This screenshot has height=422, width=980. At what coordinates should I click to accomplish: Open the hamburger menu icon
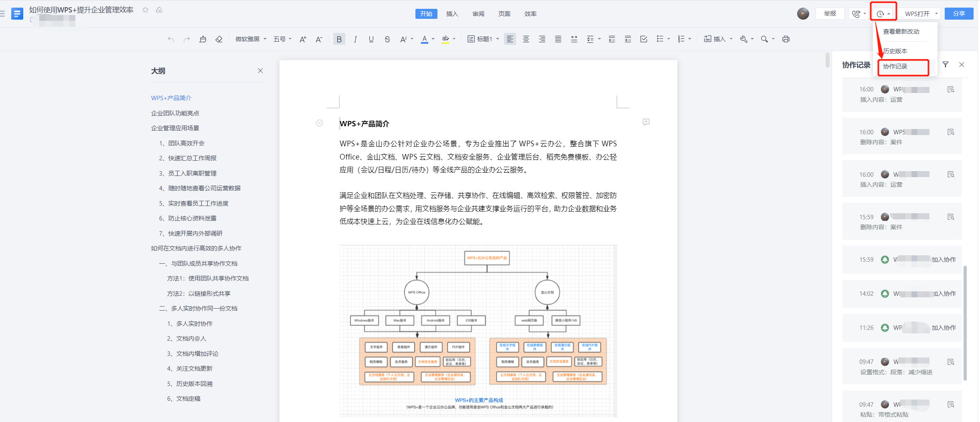coord(3,14)
